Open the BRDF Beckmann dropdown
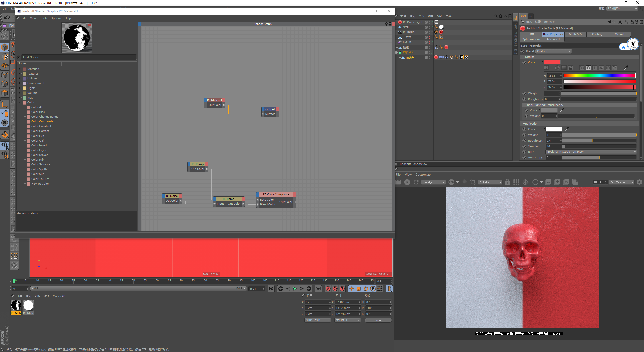The image size is (644, 352). 591,152
